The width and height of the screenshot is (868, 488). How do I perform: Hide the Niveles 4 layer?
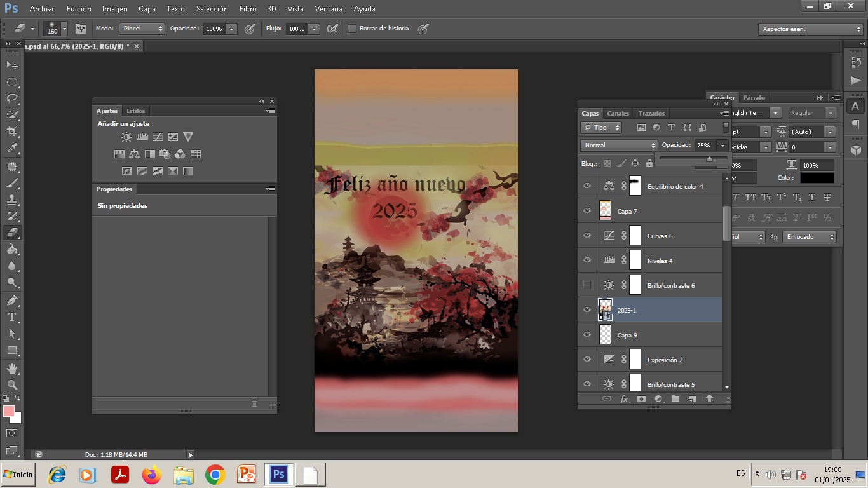(587, 261)
